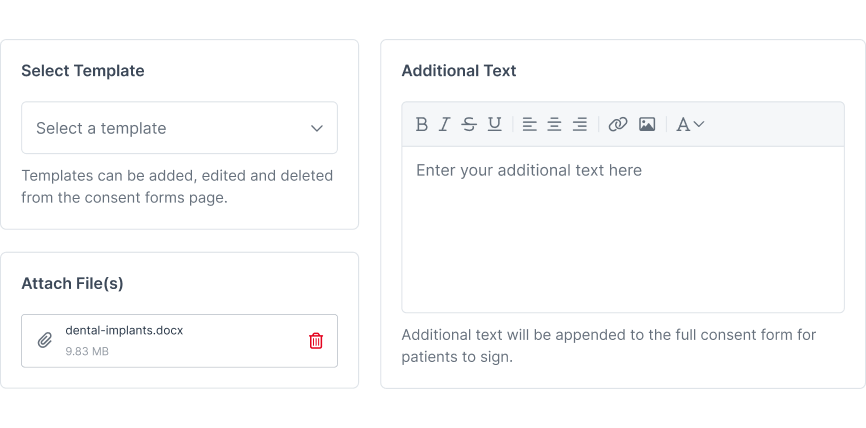The image size is (866, 428).
Task: Align text to the left
Action: pos(530,124)
